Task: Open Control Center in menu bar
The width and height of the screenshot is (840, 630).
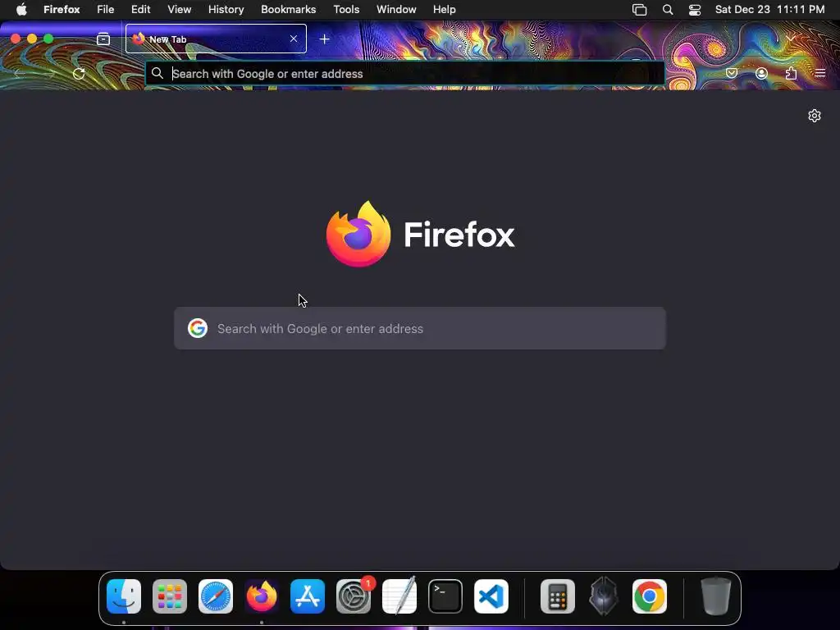Action: point(695,10)
